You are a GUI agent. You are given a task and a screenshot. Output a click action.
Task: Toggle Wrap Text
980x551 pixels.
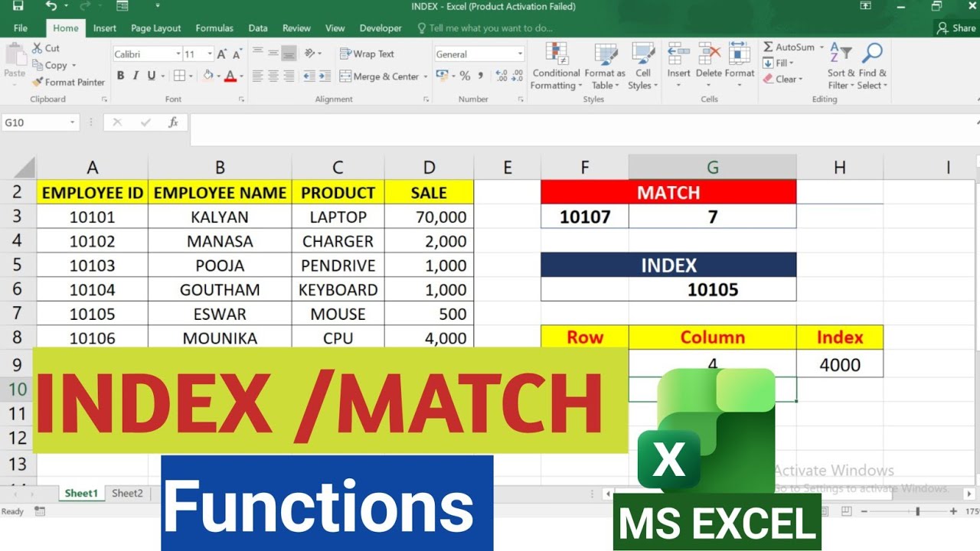tap(367, 54)
